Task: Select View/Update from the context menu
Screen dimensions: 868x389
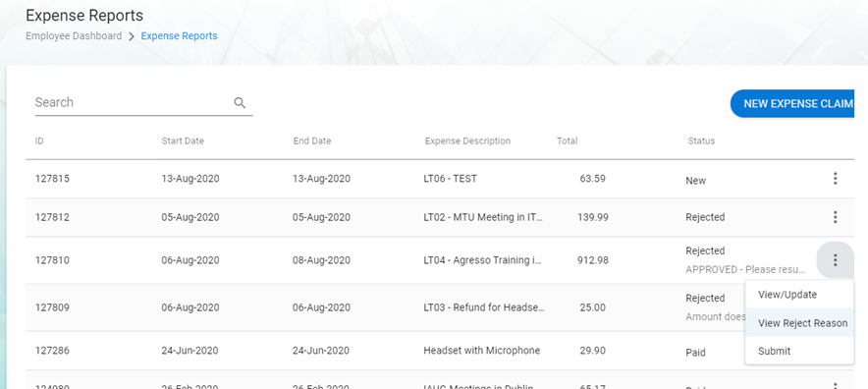Action: coord(799,295)
